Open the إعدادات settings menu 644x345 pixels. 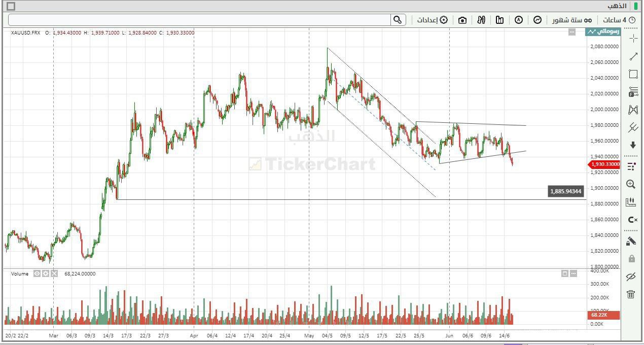[x=432, y=20]
